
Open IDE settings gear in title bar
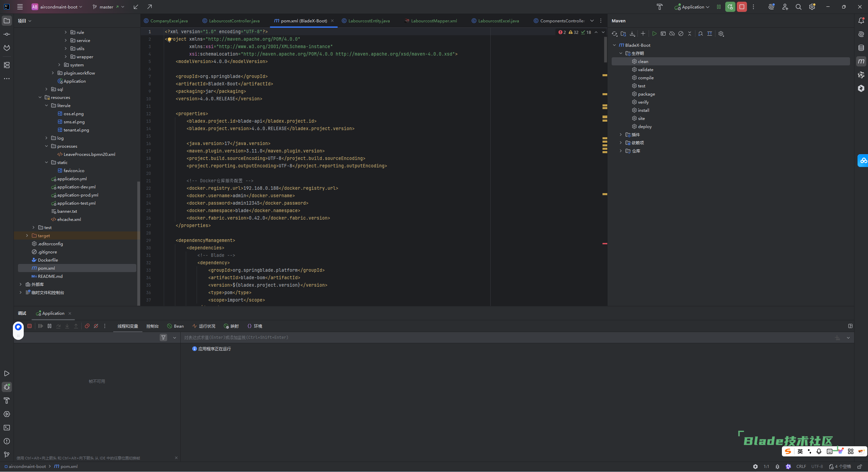pyautogui.click(x=812, y=7)
